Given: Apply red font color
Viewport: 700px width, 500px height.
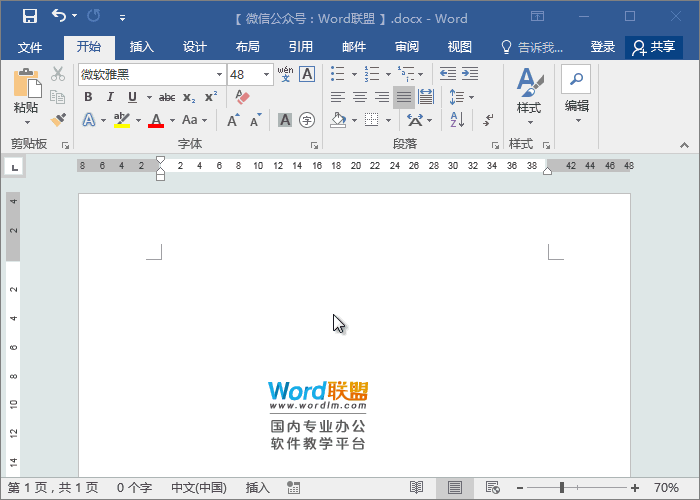Looking at the screenshot, I should click(156, 120).
